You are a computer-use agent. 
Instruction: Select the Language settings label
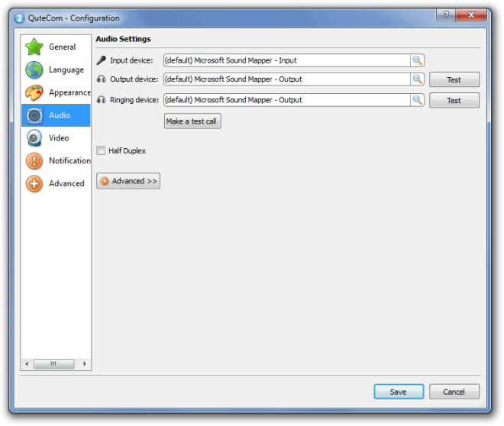pos(66,70)
